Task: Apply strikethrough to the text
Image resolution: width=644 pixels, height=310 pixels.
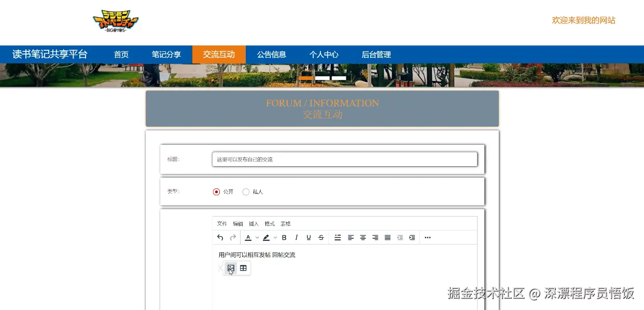Action: (321, 237)
